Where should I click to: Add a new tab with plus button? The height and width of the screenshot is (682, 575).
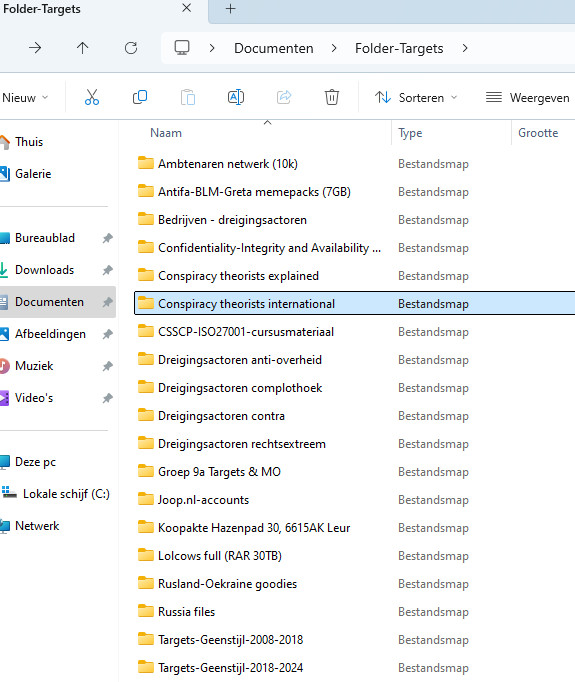click(x=231, y=8)
